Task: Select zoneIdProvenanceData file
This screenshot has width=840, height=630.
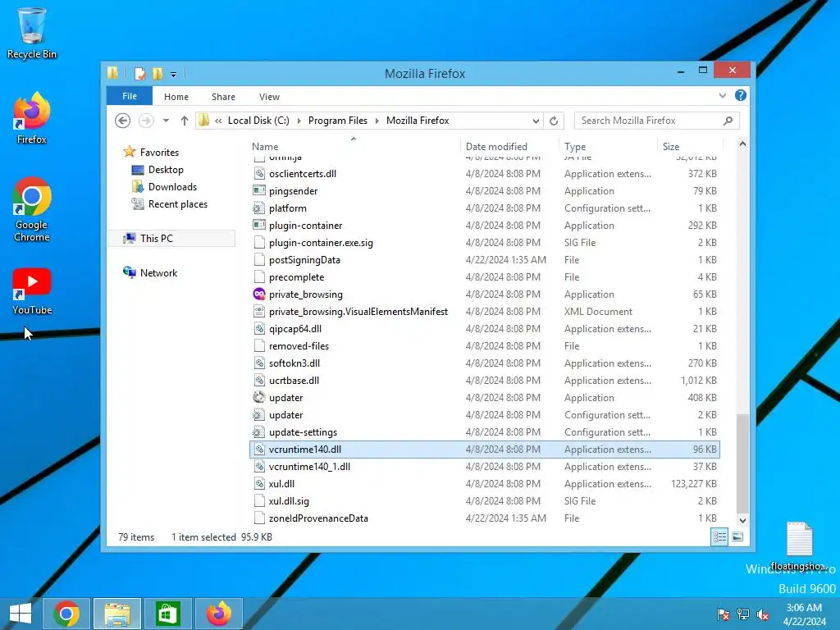Action: click(485, 518)
